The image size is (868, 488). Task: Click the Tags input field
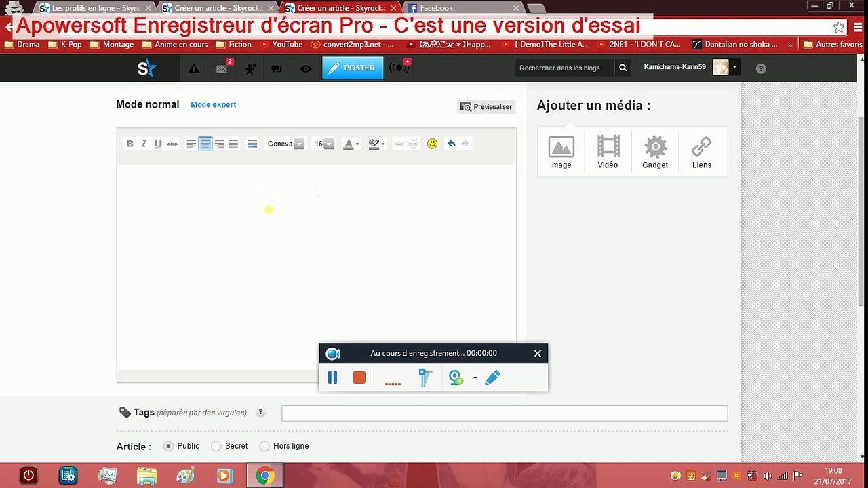505,413
